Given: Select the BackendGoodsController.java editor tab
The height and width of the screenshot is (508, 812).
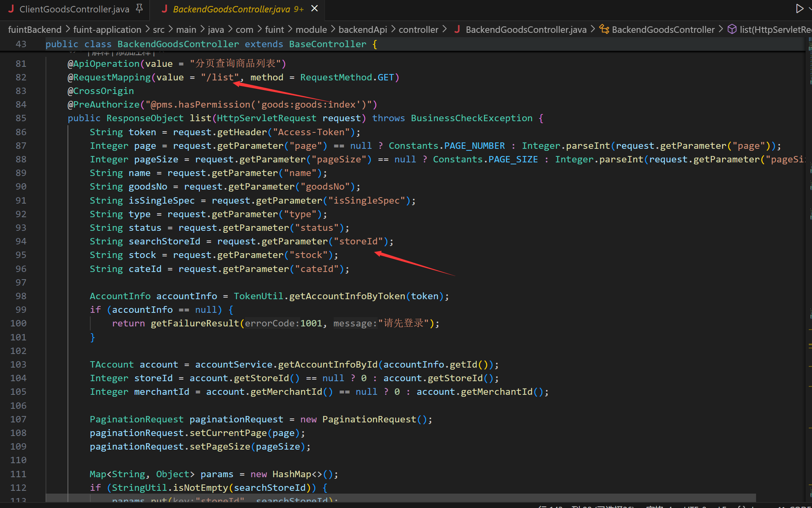Looking at the screenshot, I should [231, 9].
